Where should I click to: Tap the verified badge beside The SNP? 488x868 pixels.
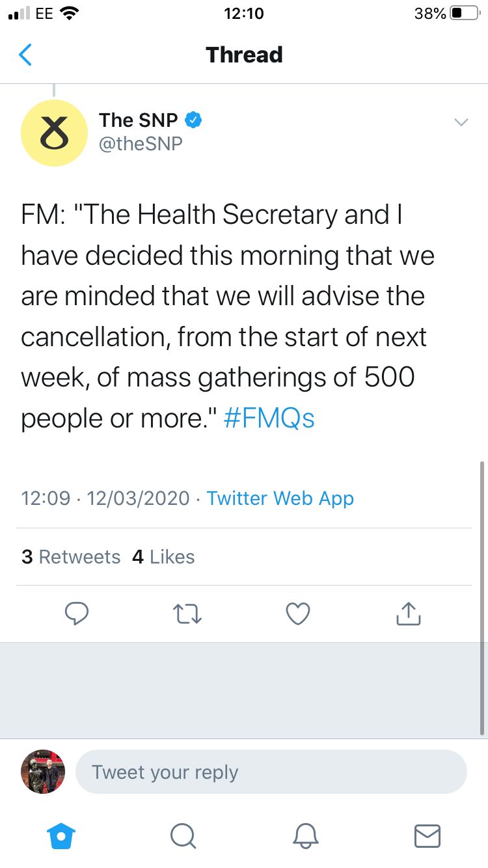click(193, 120)
